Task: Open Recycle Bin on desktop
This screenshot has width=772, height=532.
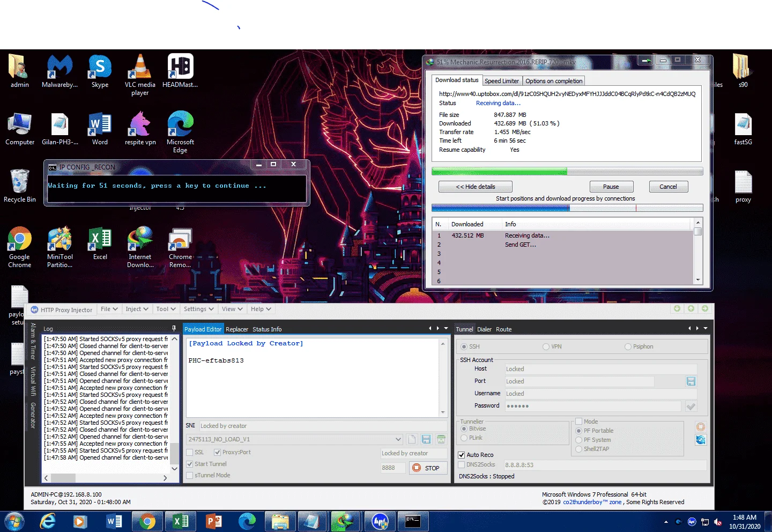Action: pos(20,186)
